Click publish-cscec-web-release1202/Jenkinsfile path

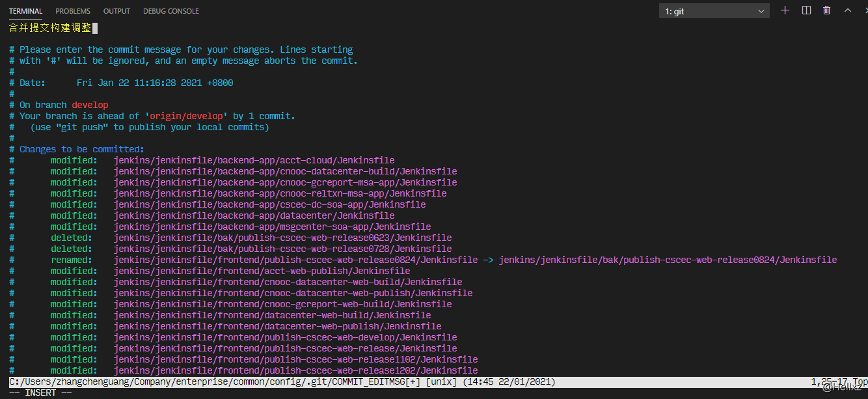pos(296,370)
